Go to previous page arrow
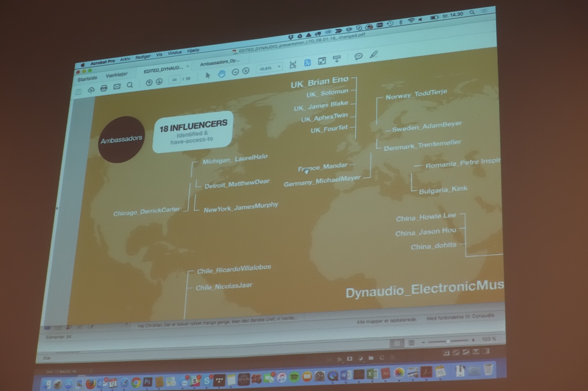Viewport: 588px width, 391px height. 149,83
